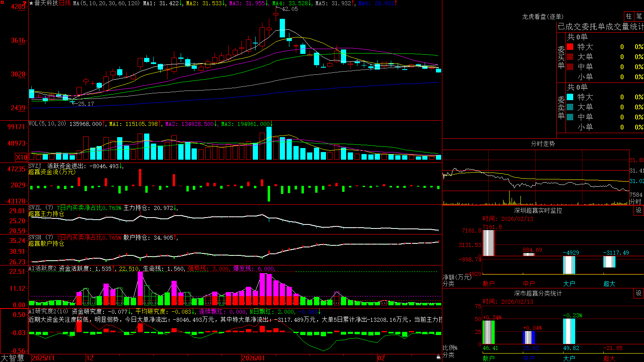The height and width of the screenshot is (362, 644).
Task: Click the 大智慧 logo at bottom-left
Action: coord(12,358)
